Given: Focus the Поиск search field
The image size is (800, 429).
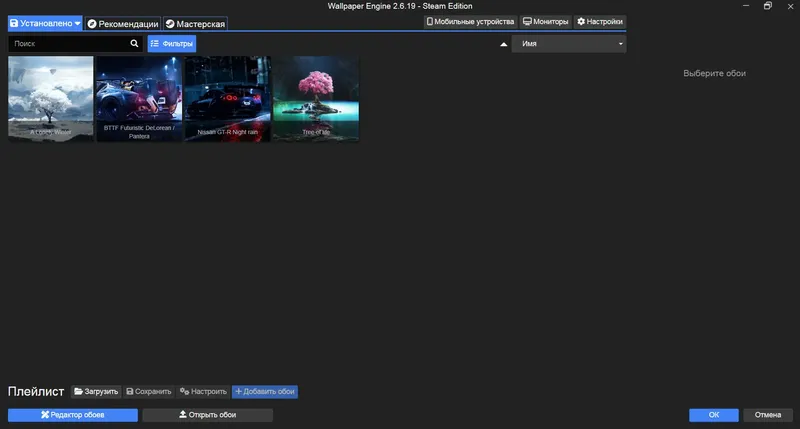Looking at the screenshot, I should pos(69,43).
